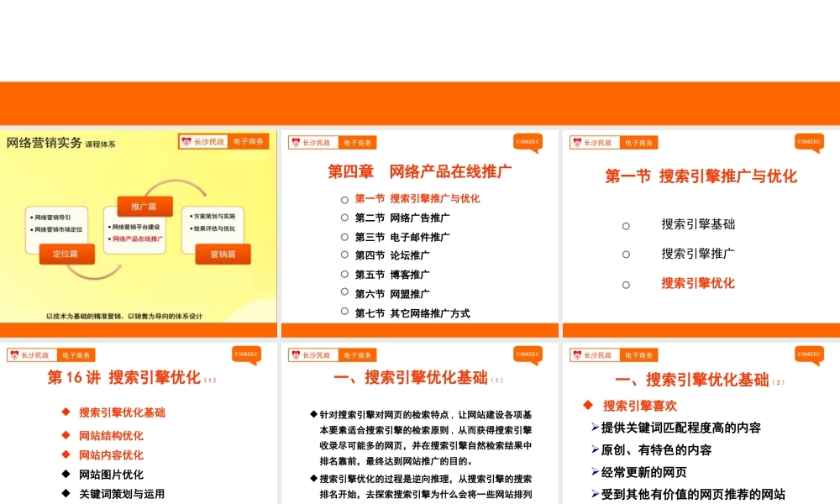The width and height of the screenshot is (840, 504).
Task: Click the wide orange banner at the top
Action: coord(420,103)
